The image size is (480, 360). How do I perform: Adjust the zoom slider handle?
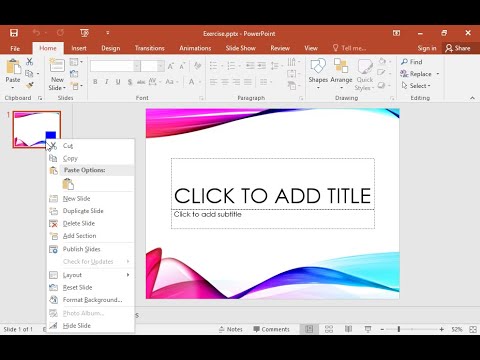(399, 329)
